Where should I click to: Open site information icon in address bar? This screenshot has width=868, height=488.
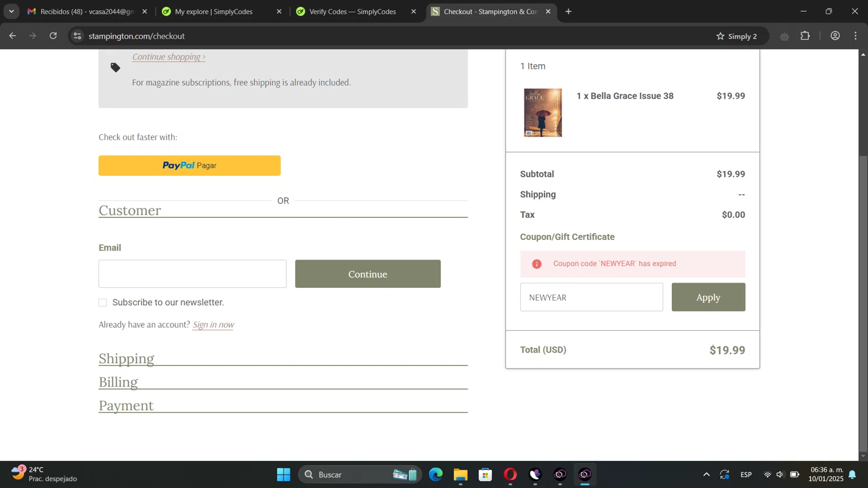coord(77,36)
